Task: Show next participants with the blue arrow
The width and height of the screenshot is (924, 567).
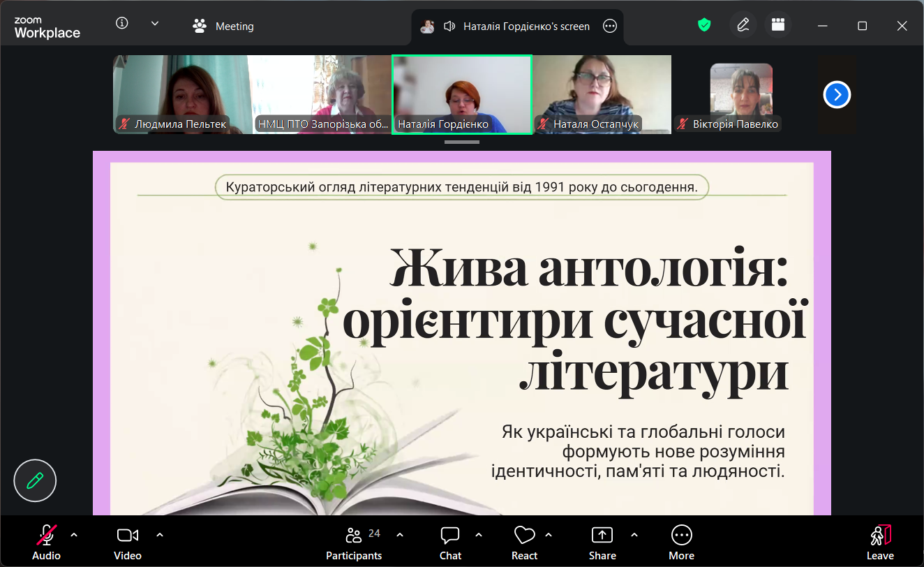Action: pos(837,94)
